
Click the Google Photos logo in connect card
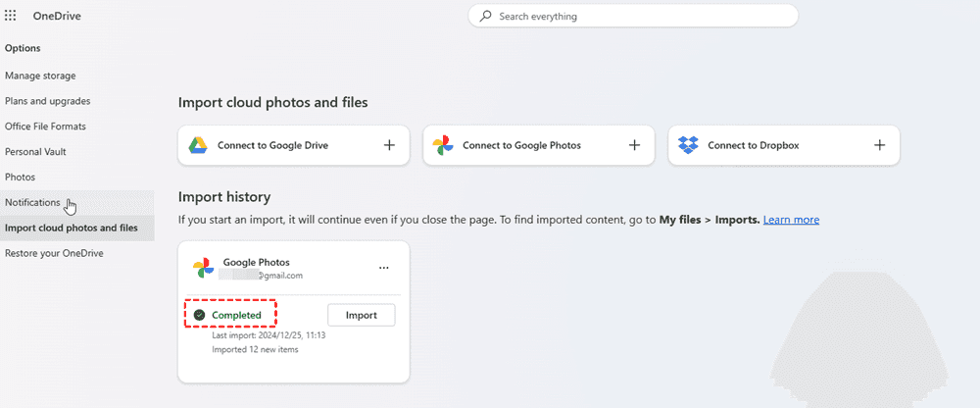click(x=443, y=145)
